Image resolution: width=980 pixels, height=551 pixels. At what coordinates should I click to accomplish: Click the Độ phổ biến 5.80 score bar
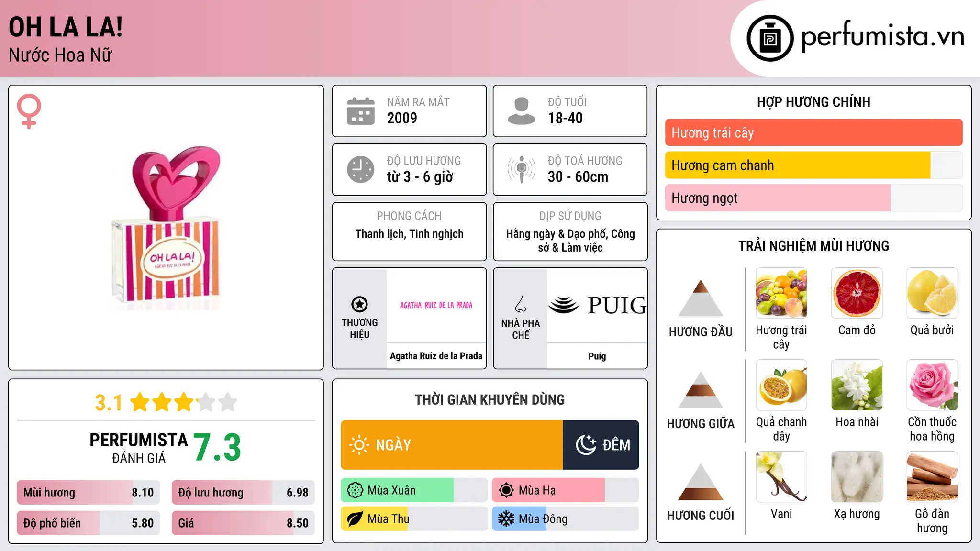pyautogui.click(x=89, y=523)
